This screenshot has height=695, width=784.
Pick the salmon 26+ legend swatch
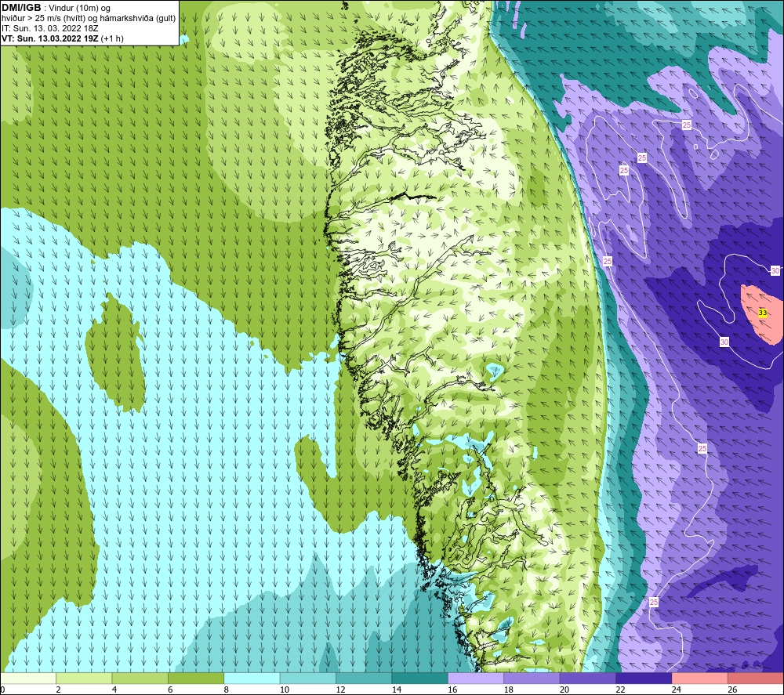tap(756, 678)
